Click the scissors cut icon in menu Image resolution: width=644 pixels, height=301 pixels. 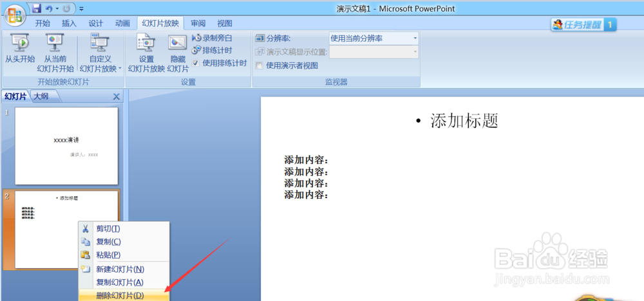[x=85, y=229]
